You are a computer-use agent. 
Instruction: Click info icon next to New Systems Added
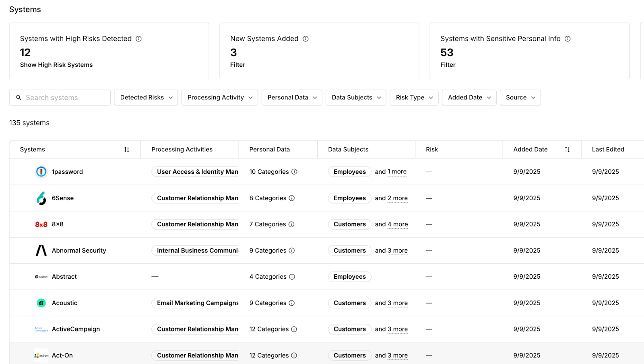[305, 39]
